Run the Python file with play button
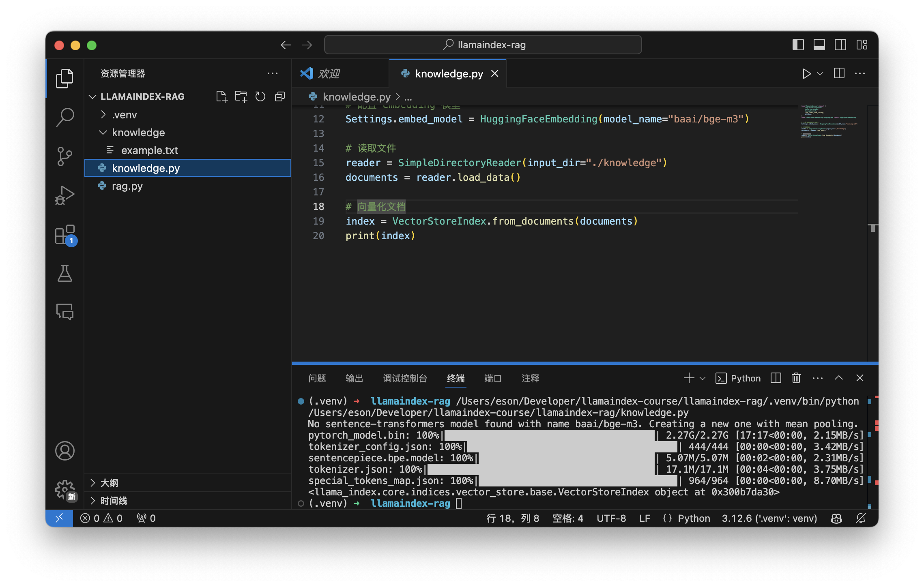Image resolution: width=924 pixels, height=587 pixels. coord(806,74)
